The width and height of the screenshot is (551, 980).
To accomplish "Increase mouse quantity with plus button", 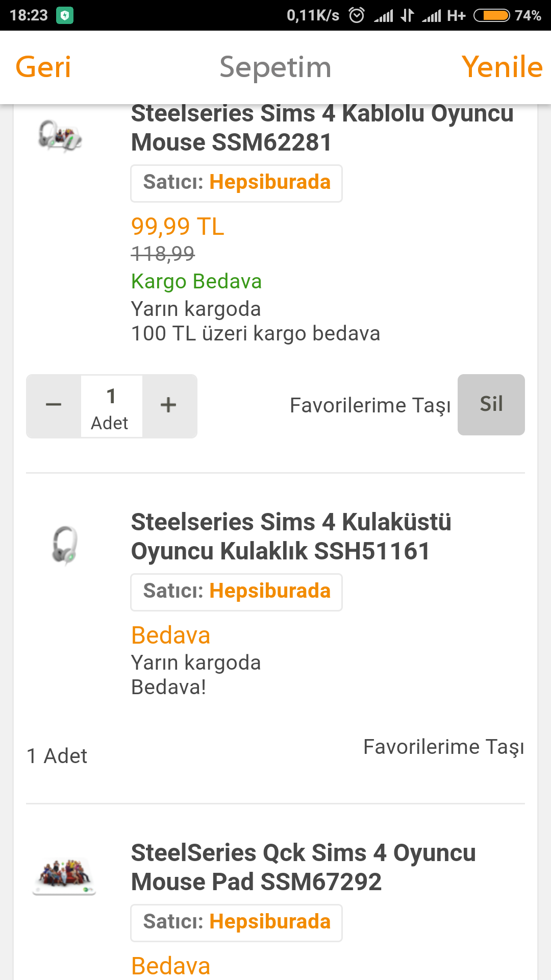I will point(169,405).
